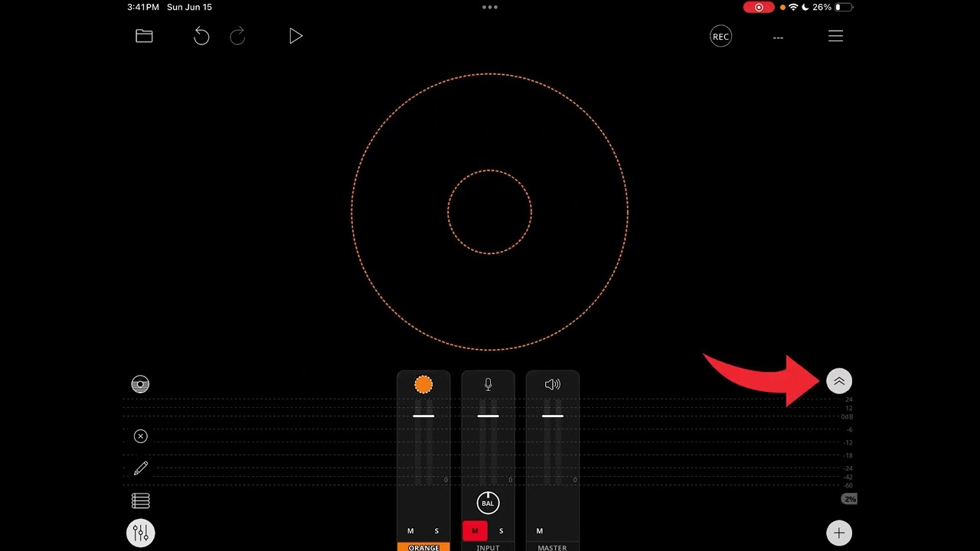980x551 pixels.
Task: Select the orange loop circle icon
Action: [423, 384]
